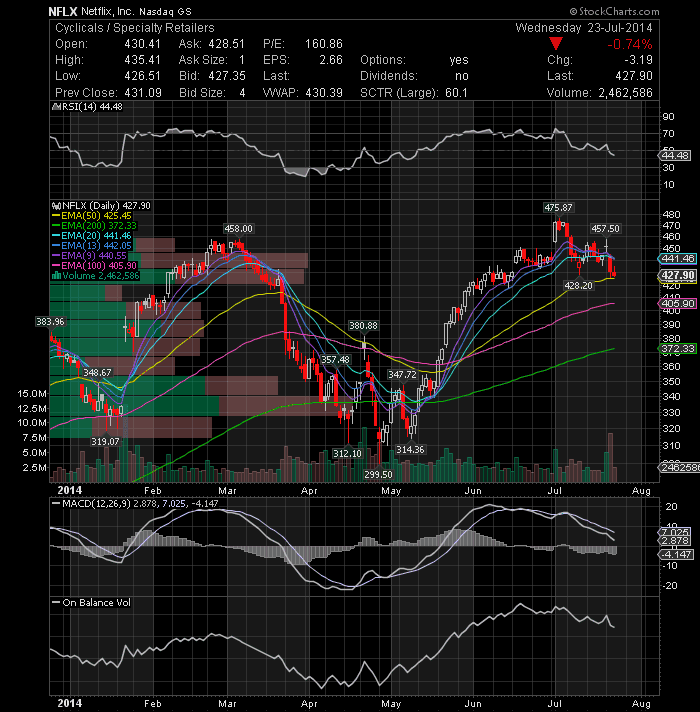Select the 319.07 low price label

point(105,441)
